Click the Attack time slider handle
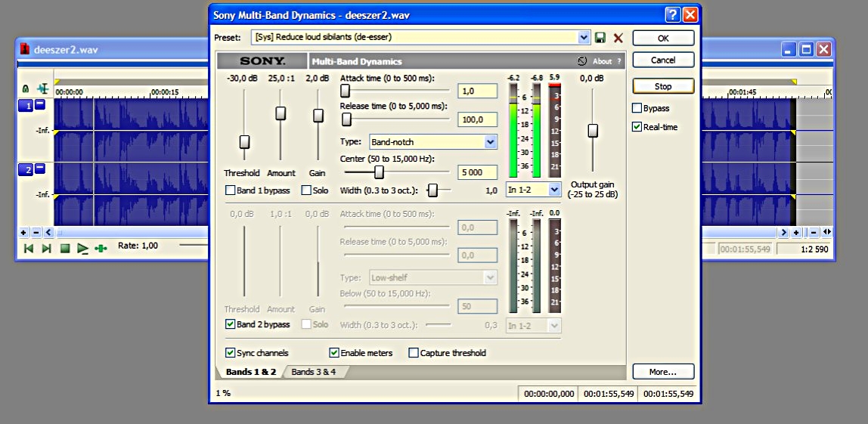This screenshot has height=424, width=868. click(345, 91)
